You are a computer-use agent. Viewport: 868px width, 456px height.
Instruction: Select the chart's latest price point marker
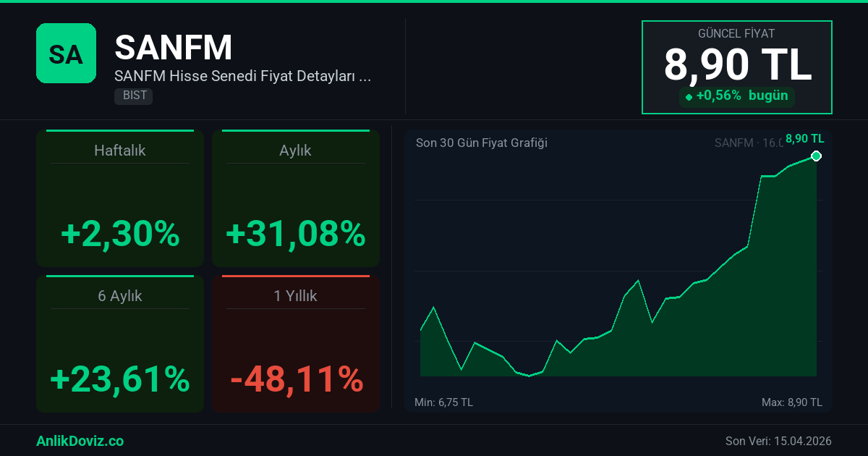point(816,156)
